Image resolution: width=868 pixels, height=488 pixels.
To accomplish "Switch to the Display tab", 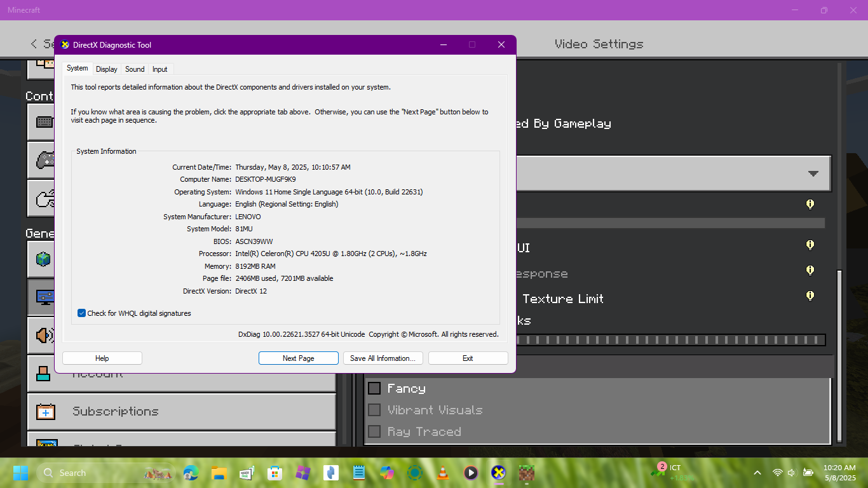I will [107, 69].
